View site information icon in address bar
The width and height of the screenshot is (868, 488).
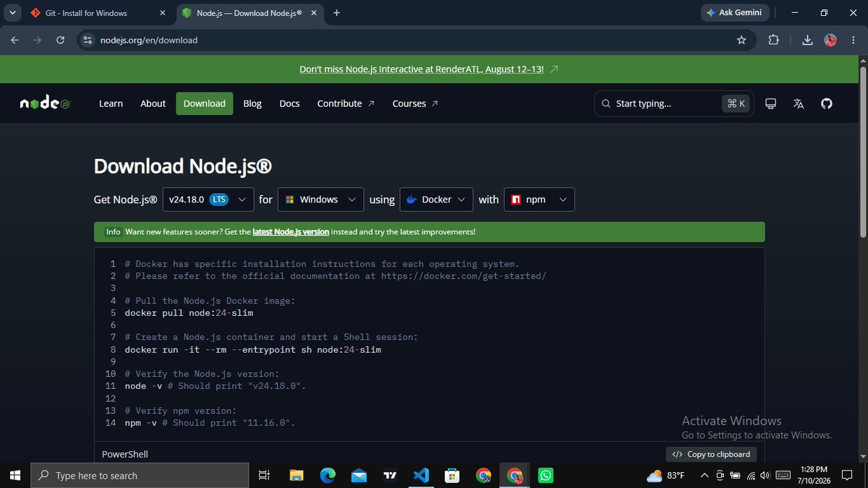pyautogui.click(x=88, y=40)
